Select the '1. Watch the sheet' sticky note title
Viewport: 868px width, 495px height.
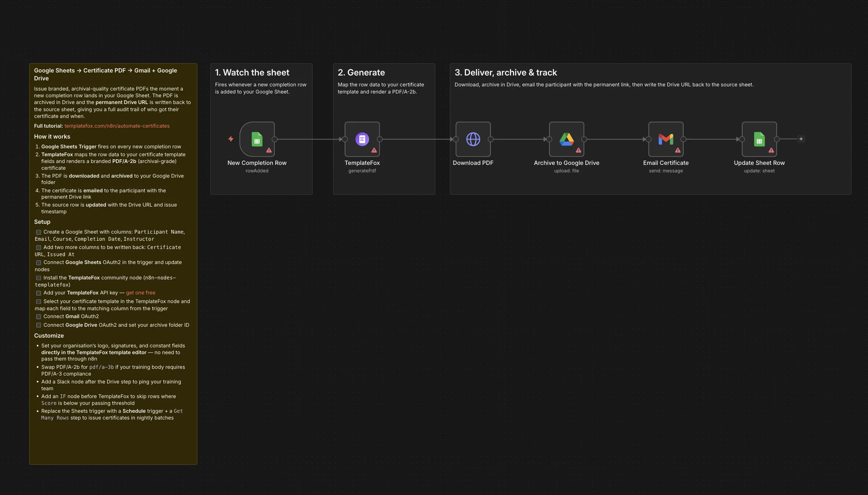coord(252,72)
